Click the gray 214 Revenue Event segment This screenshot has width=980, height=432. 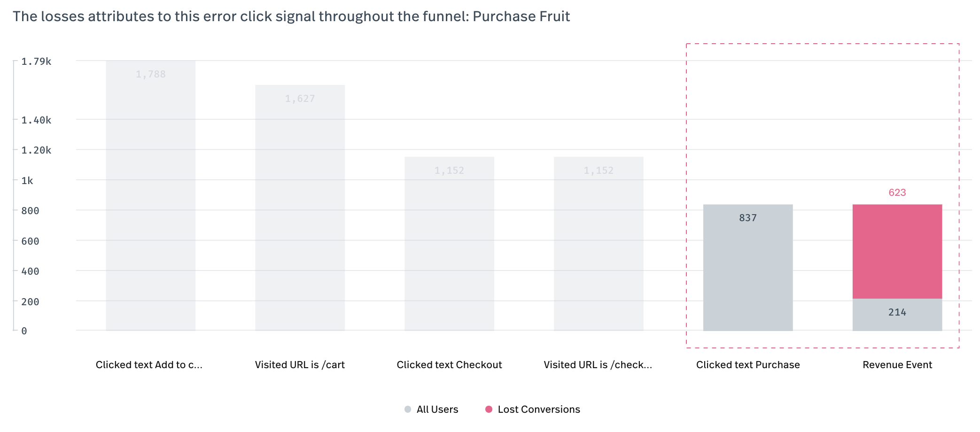[x=897, y=315]
